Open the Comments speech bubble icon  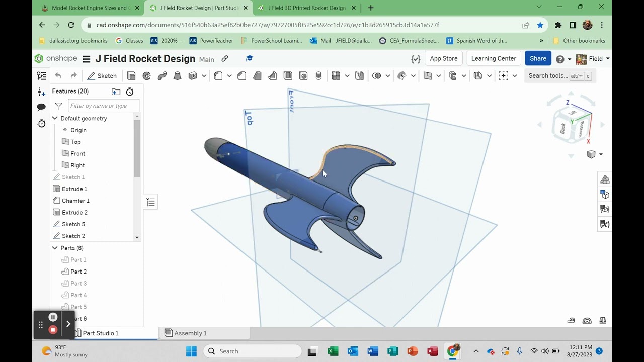click(x=41, y=107)
